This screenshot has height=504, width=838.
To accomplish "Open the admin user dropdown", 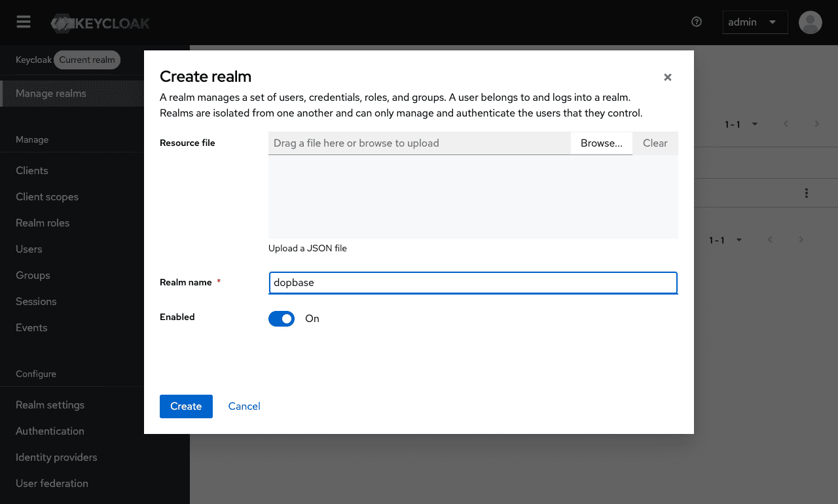I will 755,22.
